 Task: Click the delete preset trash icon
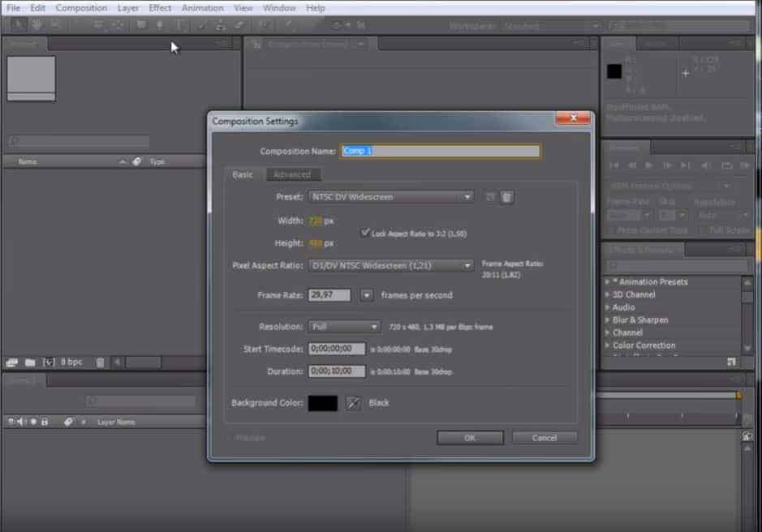(x=507, y=197)
